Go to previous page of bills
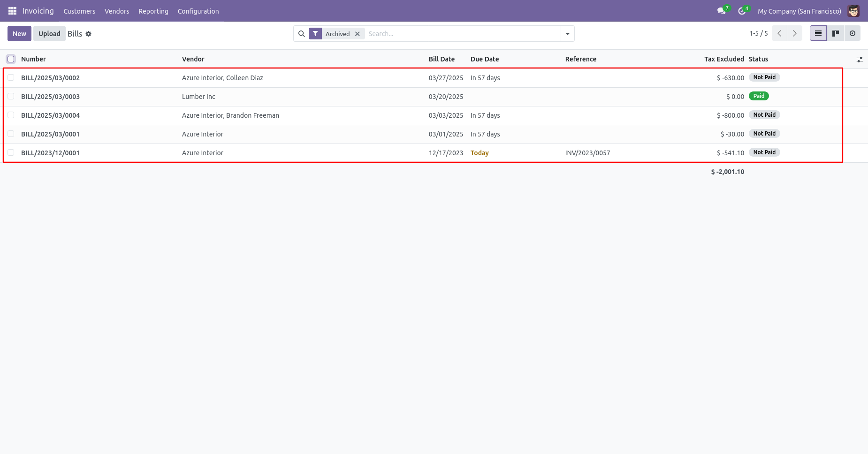This screenshot has width=868, height=454. click(x=779, y=33)
